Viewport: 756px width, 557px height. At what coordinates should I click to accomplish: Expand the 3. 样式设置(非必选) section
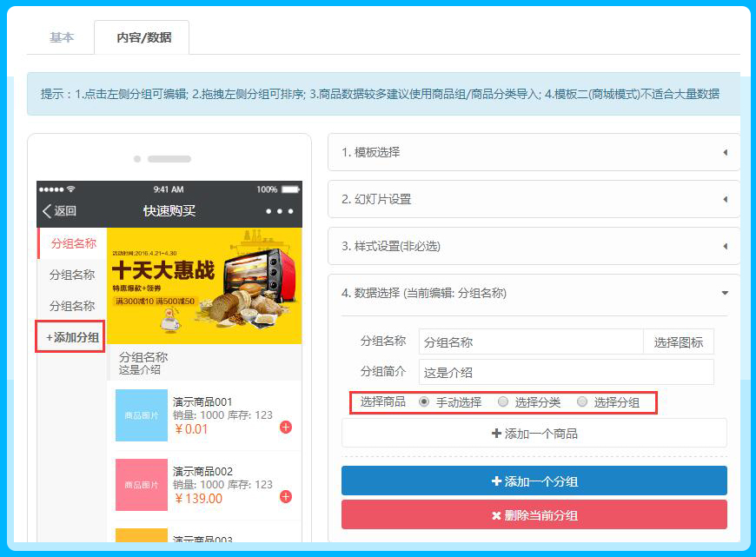pos(534,246)
